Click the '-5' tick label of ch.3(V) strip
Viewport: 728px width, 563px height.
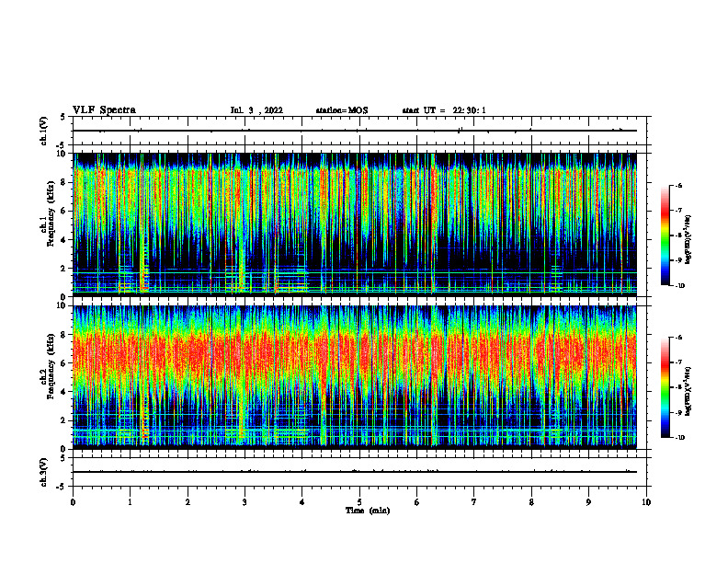[x=63, y=487]
